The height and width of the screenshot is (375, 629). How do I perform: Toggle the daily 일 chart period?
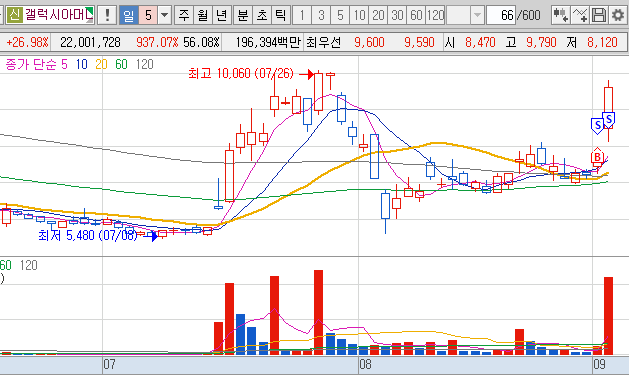(129, 15)
